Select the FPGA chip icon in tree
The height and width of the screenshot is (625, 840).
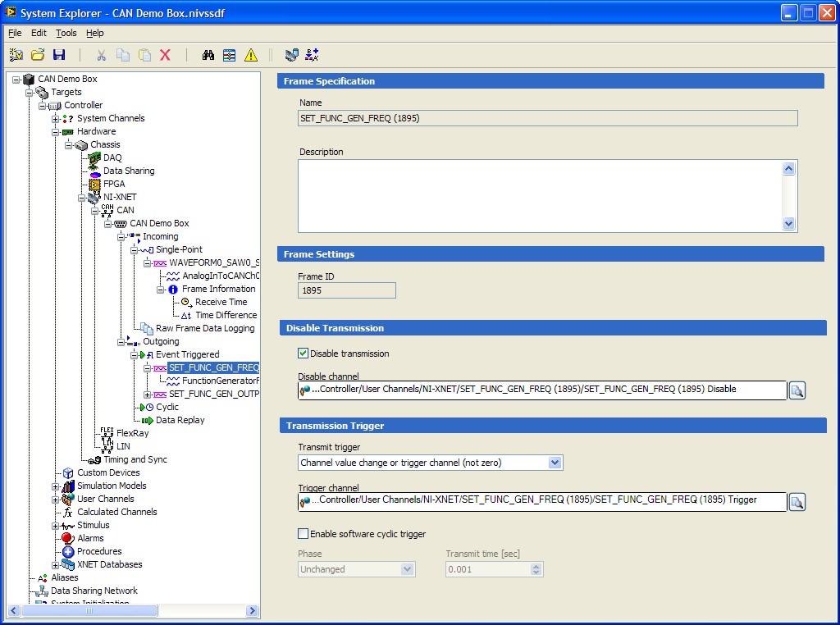pos(95,184)
